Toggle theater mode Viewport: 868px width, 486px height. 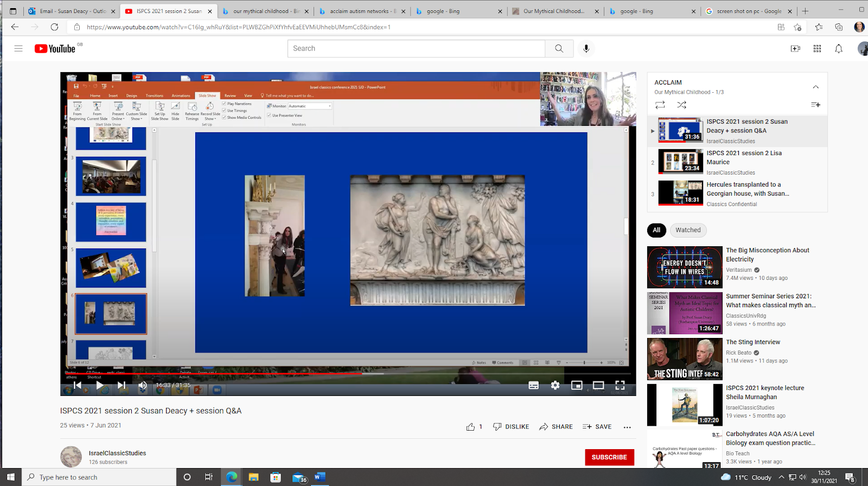point(598,385)
